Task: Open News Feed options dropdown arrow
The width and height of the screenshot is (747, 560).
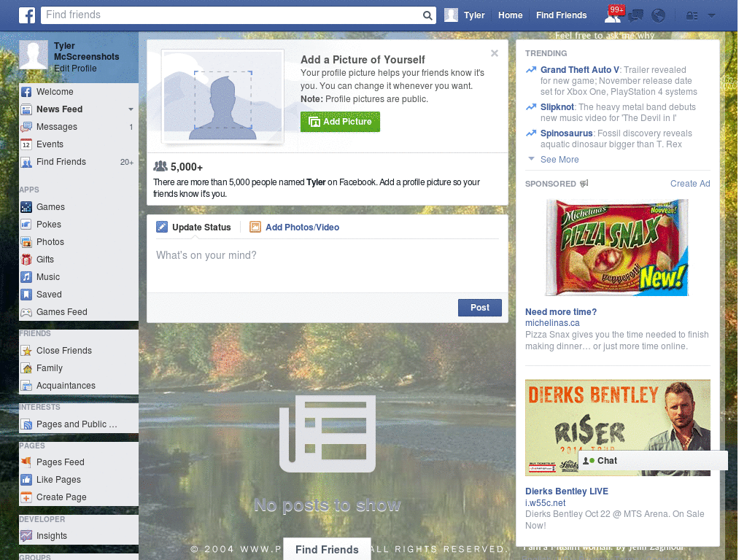Action: tap(131, 109)
